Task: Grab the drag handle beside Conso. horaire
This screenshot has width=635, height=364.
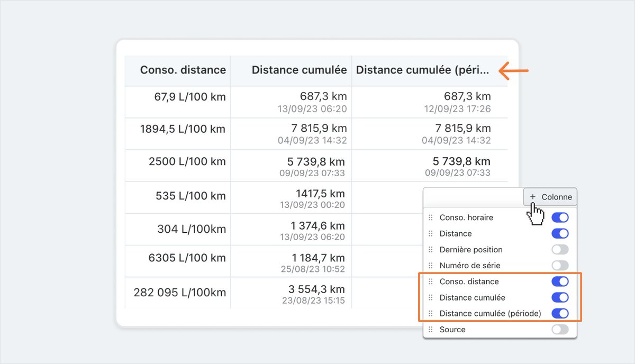Action: point(430,217)
